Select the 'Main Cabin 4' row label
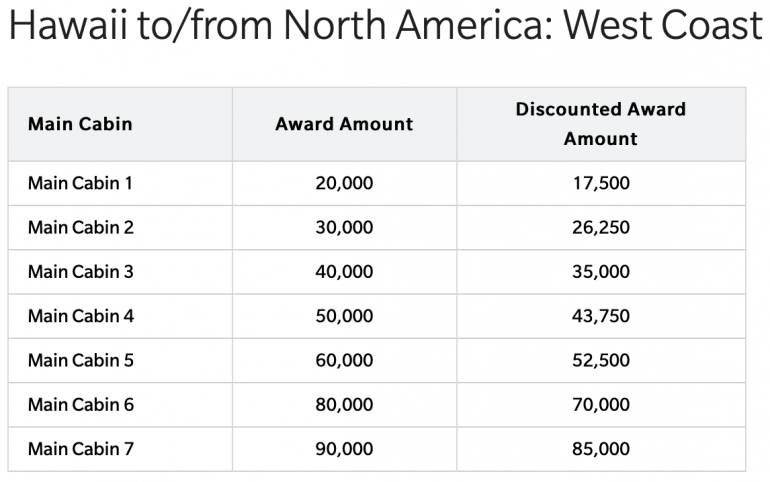Image resolution: width=770 pixels, height=482 pixels. click(81, 316)
